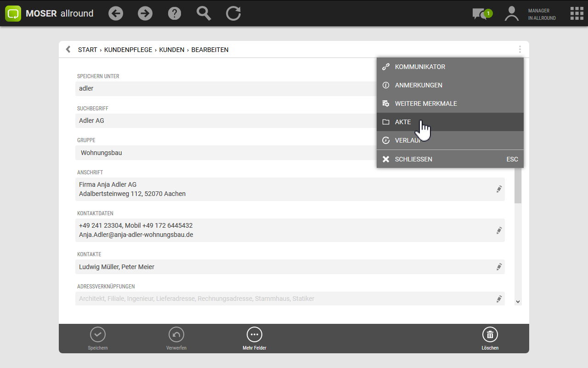Click the Suchbegriff field containing Adler AG
Viewport: 588px width, 368px height.
click(x=225, y=121)
